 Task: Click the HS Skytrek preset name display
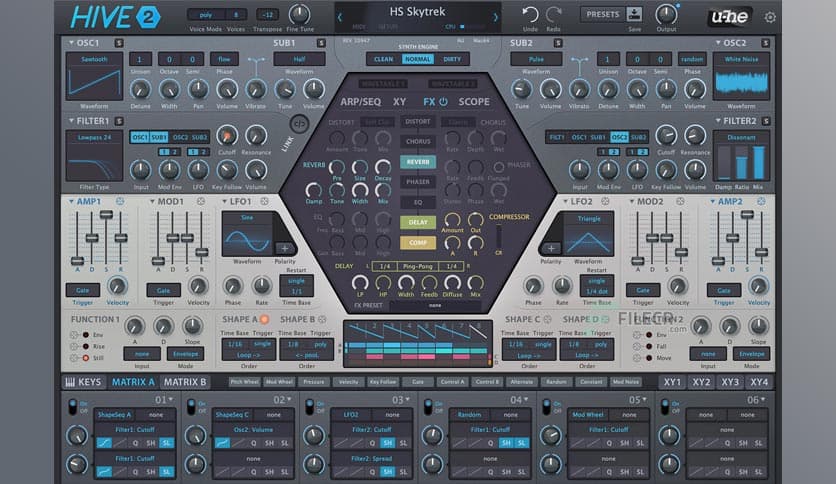[418, 13]
